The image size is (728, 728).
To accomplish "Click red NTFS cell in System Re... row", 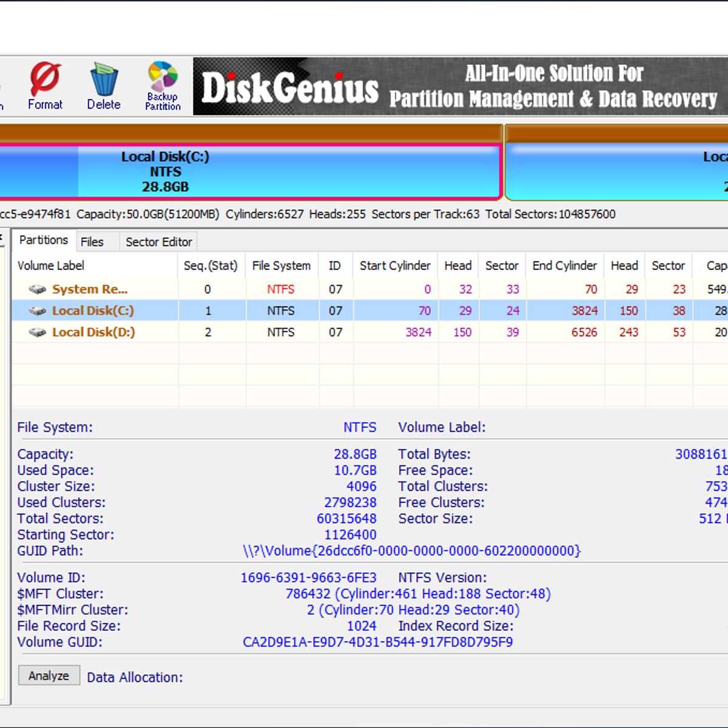I will pyautogui.click(x=281, y=289).
